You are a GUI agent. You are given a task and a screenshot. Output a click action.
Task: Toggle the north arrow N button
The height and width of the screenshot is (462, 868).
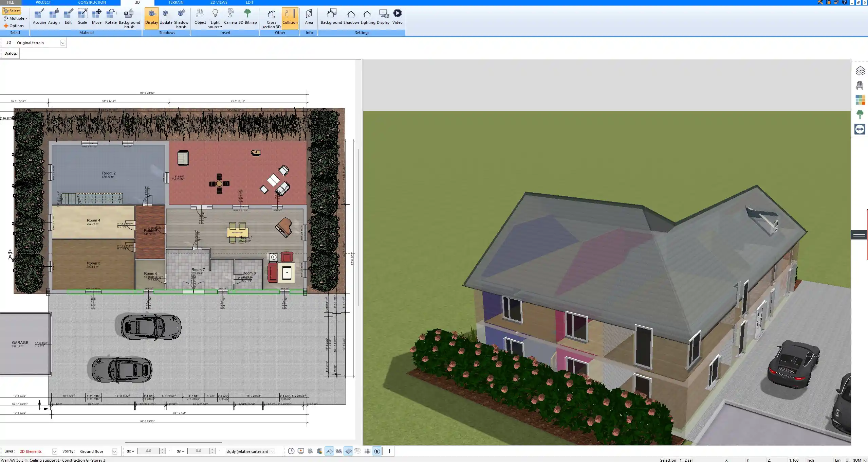point(377,451)
